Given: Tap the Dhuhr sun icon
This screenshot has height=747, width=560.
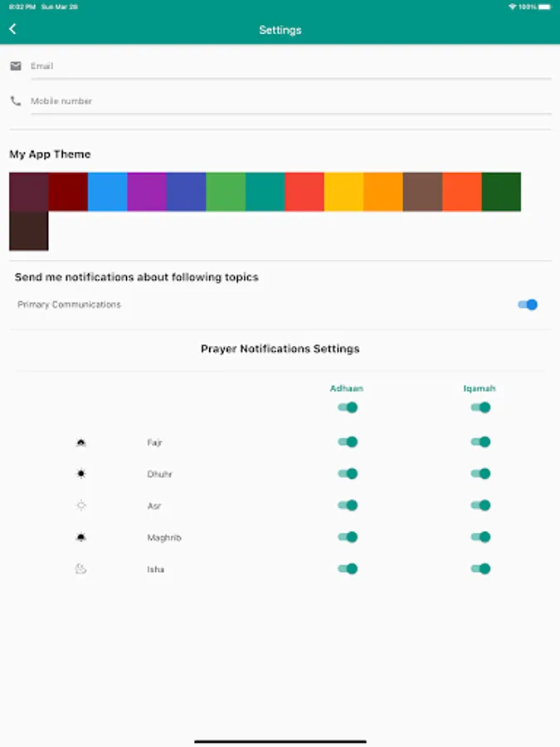Looking at the screenshot, I should (x=80, y=474).
